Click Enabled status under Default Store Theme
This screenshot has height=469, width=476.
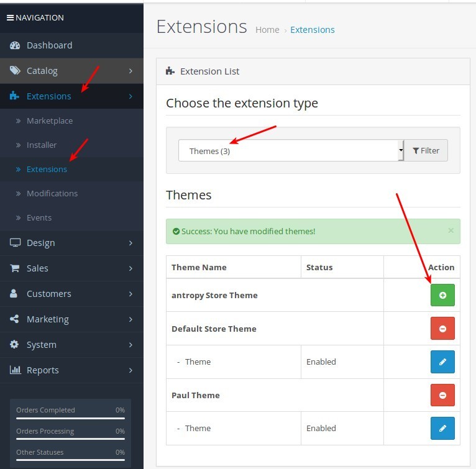pyautogui.click(x=321, y=362)
